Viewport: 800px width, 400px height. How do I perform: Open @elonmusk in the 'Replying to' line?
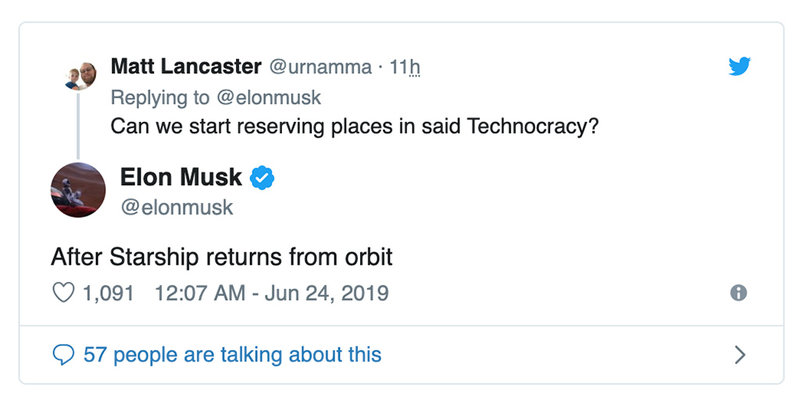pos(269,97)
